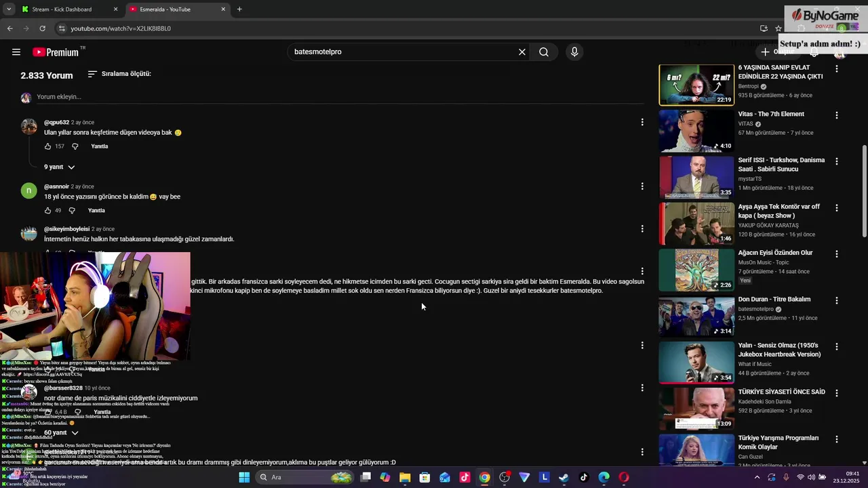
Task: Expand the 9 yanıt replies
Action: pos(60,167)
